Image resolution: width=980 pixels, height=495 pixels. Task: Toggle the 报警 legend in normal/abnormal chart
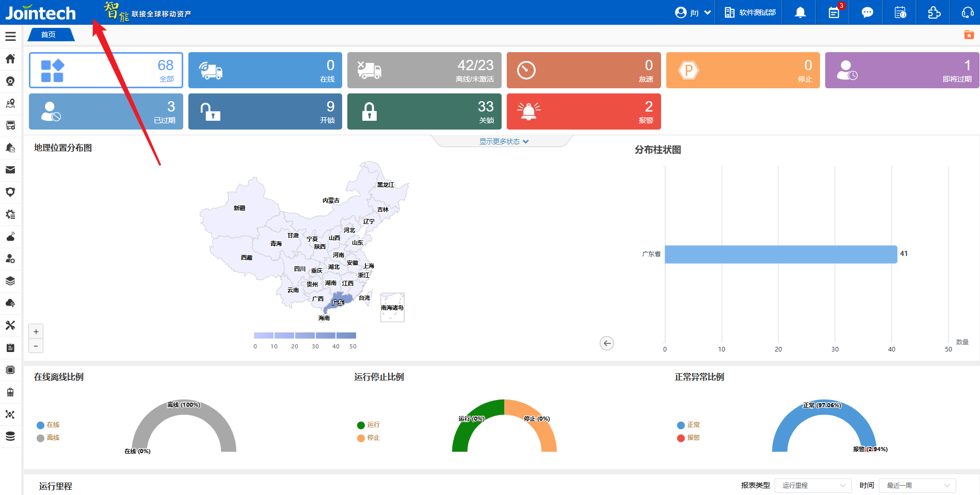pos(688,438)
